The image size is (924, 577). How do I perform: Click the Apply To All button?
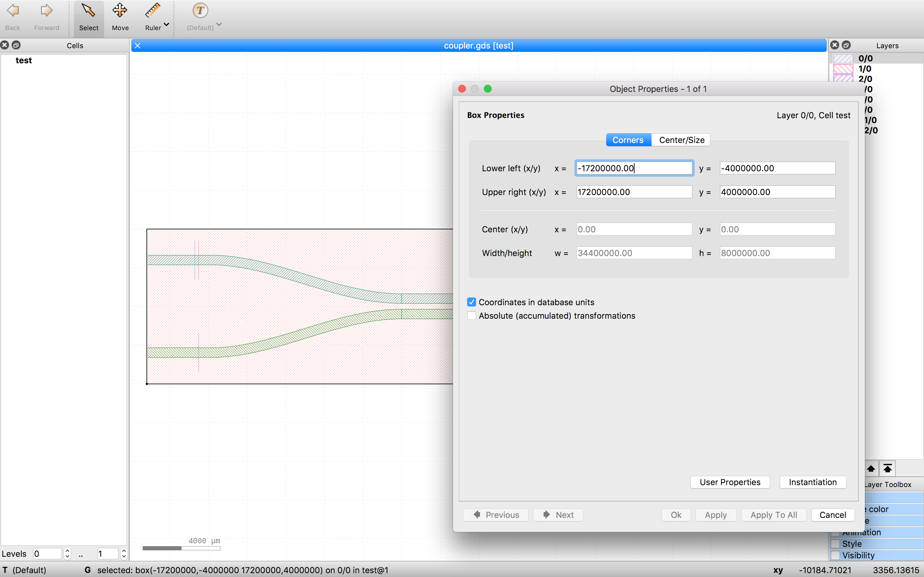[774, 515]
